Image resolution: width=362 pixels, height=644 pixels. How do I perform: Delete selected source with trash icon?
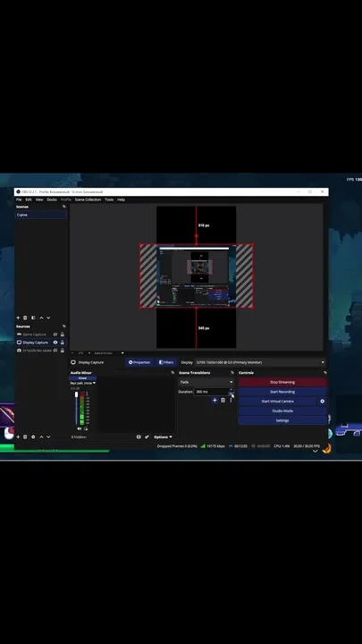(x=25, y=437)
